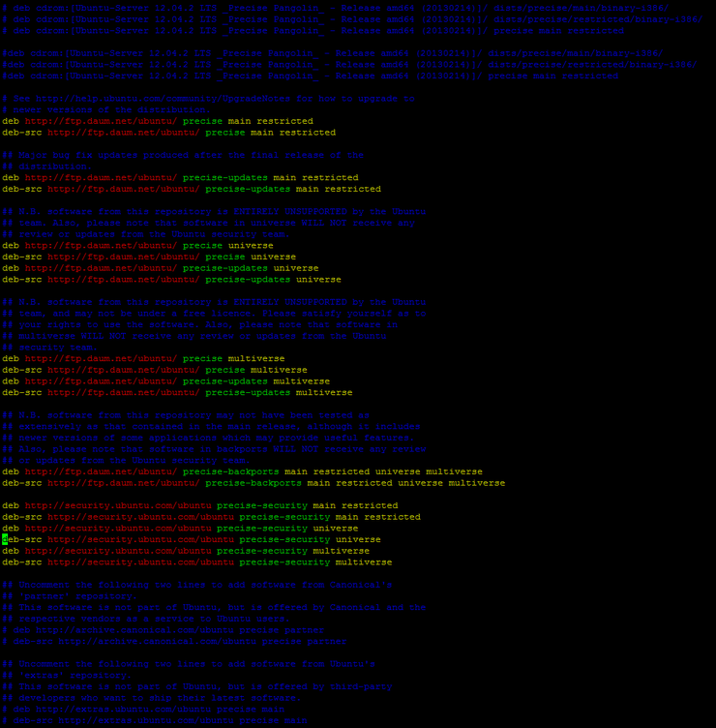The image size is (716, 728).
Task: Select the "deb-src ... precise-updates multiverse" line
Action: click(177, 393)
